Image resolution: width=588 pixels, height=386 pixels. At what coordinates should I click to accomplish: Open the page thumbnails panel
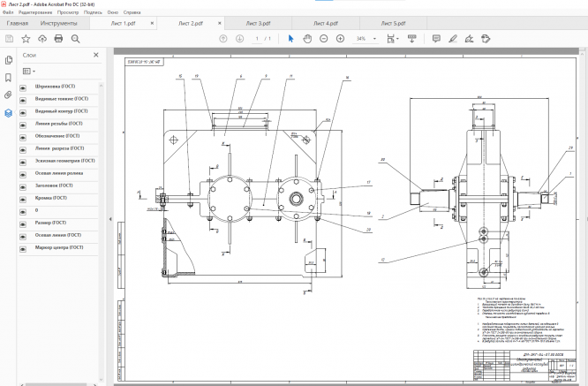[x=8, y=60]
